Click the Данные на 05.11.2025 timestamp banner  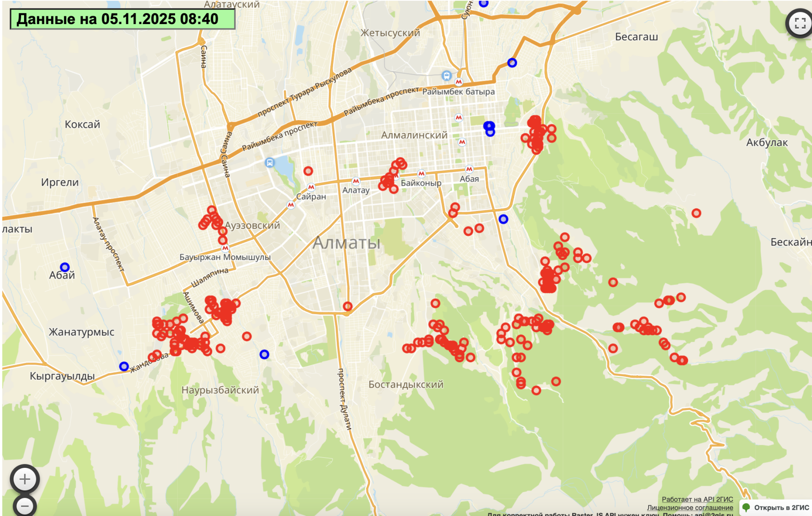pos(122,19)
